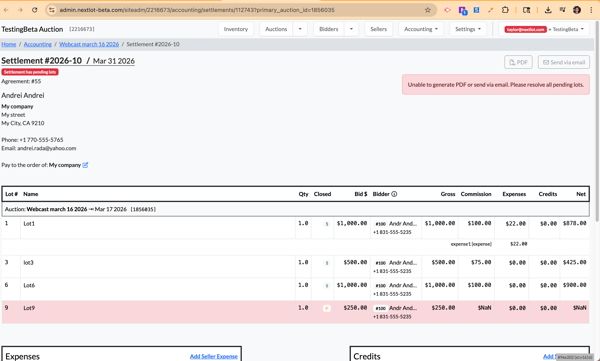This screenshot has height=361, width=600.
Task: Click the Commission column header
Action: pos(476,194)
